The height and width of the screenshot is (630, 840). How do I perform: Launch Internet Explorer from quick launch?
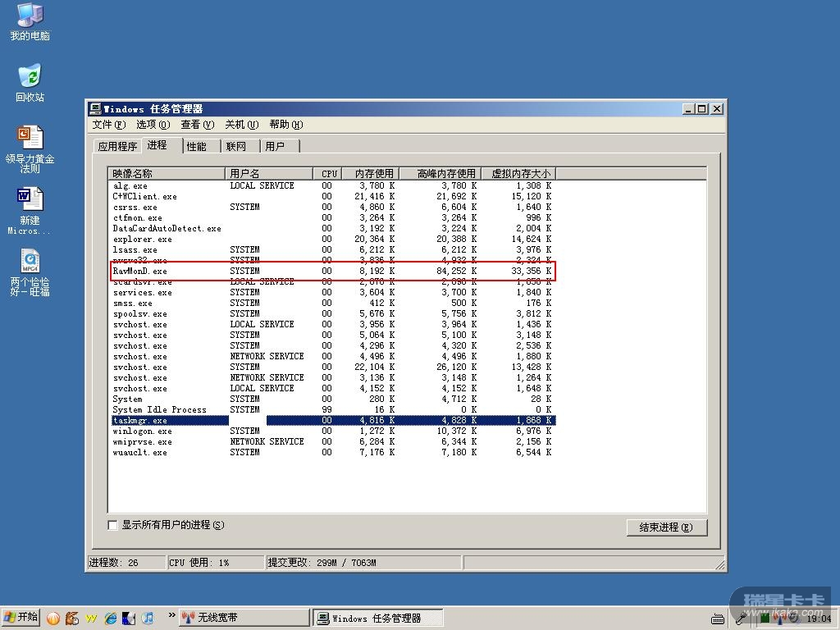click(111, 619)
